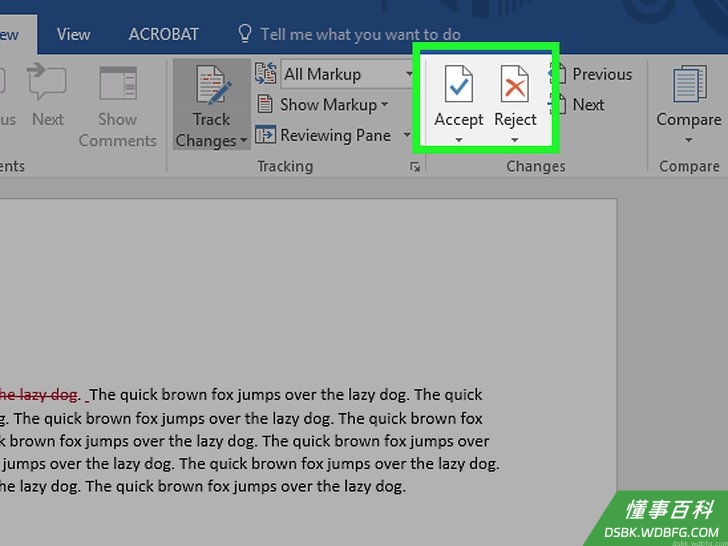The height and width of the screenshot is (546, 728).
Task: Click the Show Markup icon
Action: [x=265, y=104]
